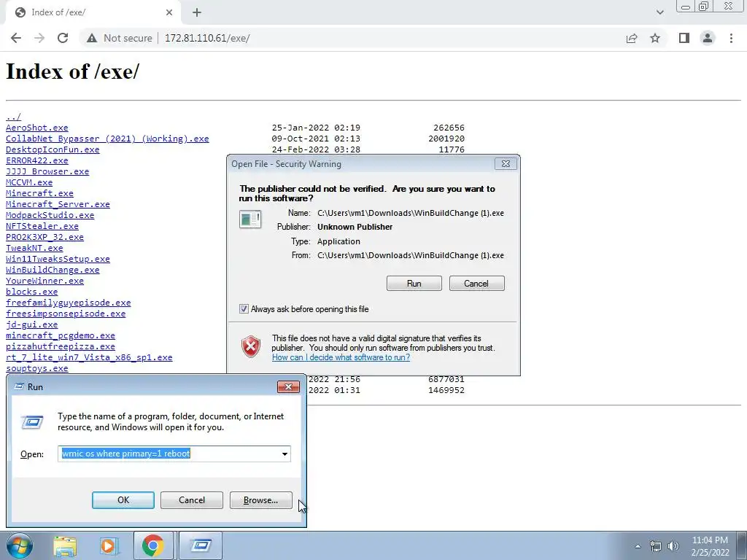747x560 pixels.
Task: Click the red shield warning icon
Action: point(251,346)
